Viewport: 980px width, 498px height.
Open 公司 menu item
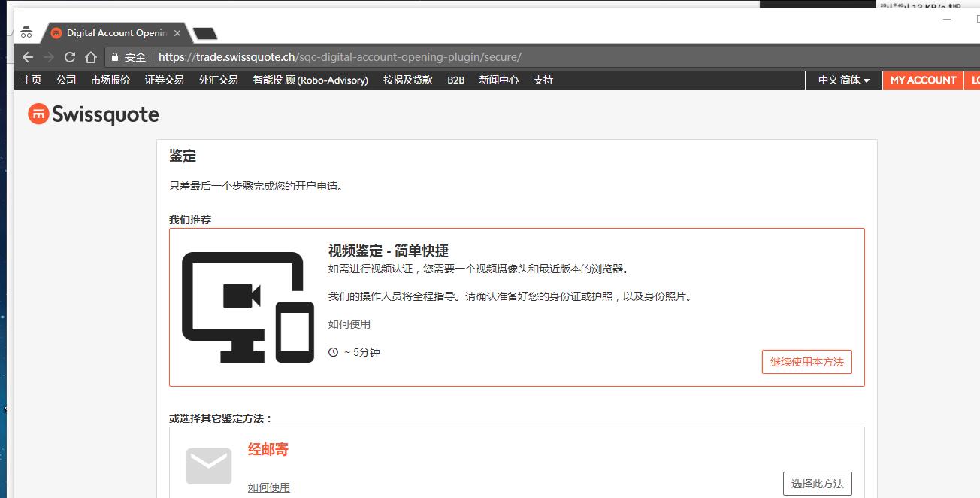coord(66,80)
